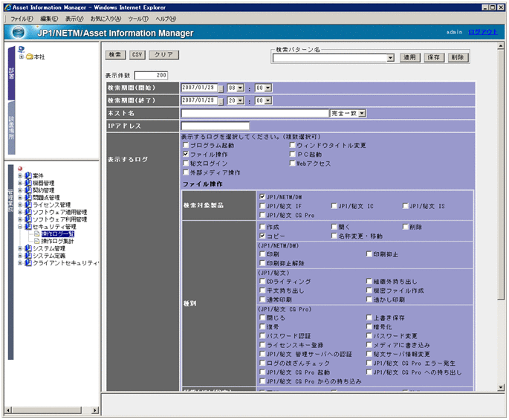This screenshot has height=420, width=509.
Task: Open the ファイル(F) menu
Action: pos(22,19)
